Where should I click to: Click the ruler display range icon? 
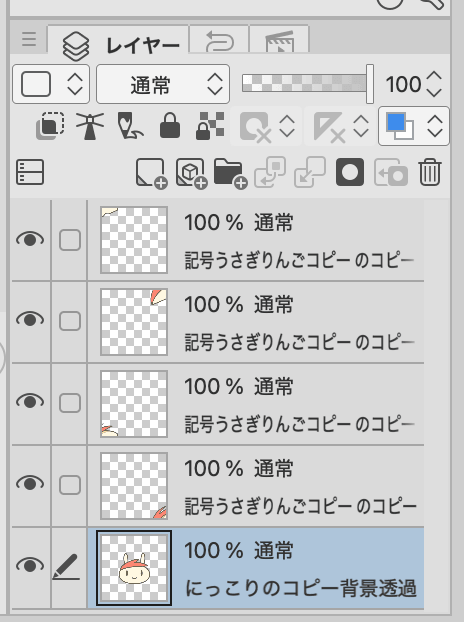(329, 127)
